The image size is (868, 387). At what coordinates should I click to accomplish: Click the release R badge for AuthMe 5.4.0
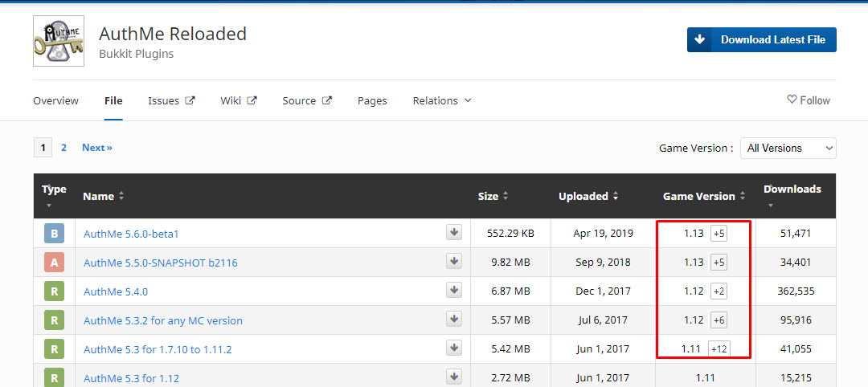[55, 291]
